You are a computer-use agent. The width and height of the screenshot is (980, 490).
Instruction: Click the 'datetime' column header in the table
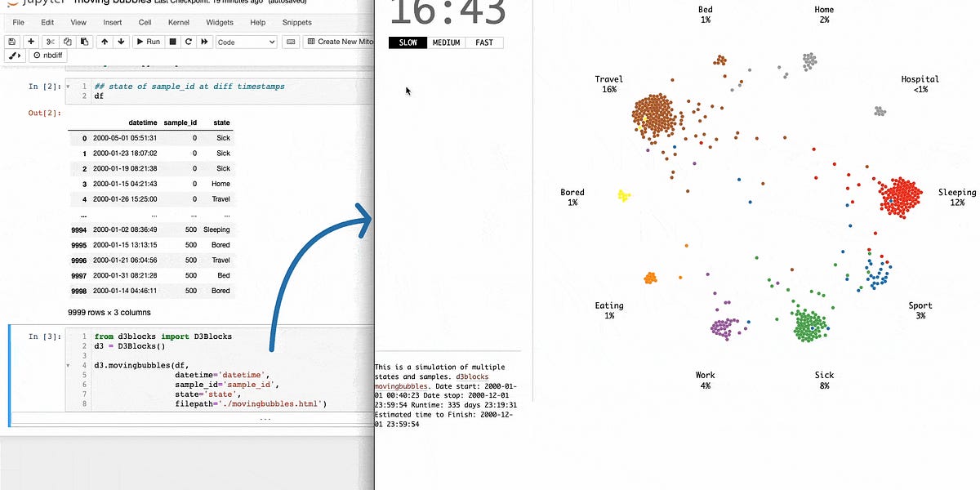click(143, 122)
